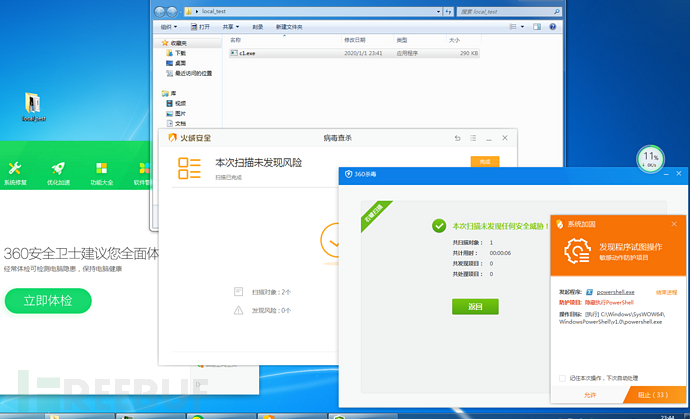Click the back arrow icon in 火绒安全 window
This screenshot has height=419, width=690.
click(x=458, y=138)
